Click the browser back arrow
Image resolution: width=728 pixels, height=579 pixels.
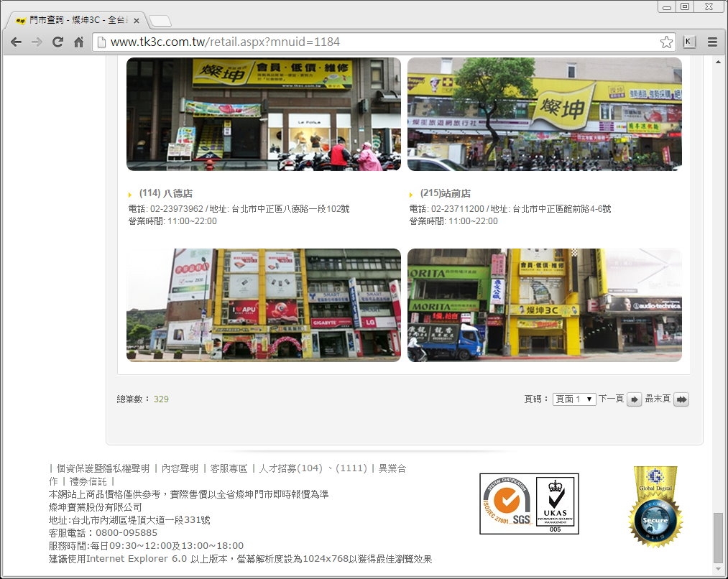17,42
